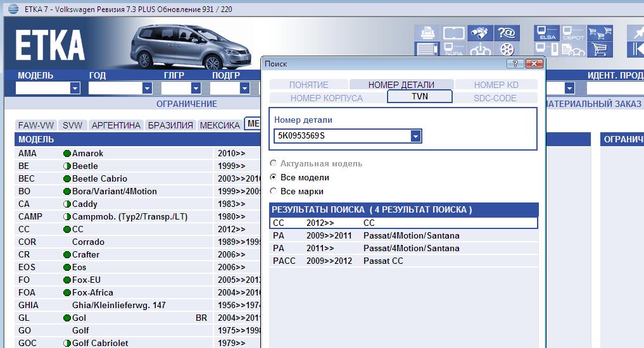Open the binoculars search tool
644x348 pixels.
click(x=481, y=33)
